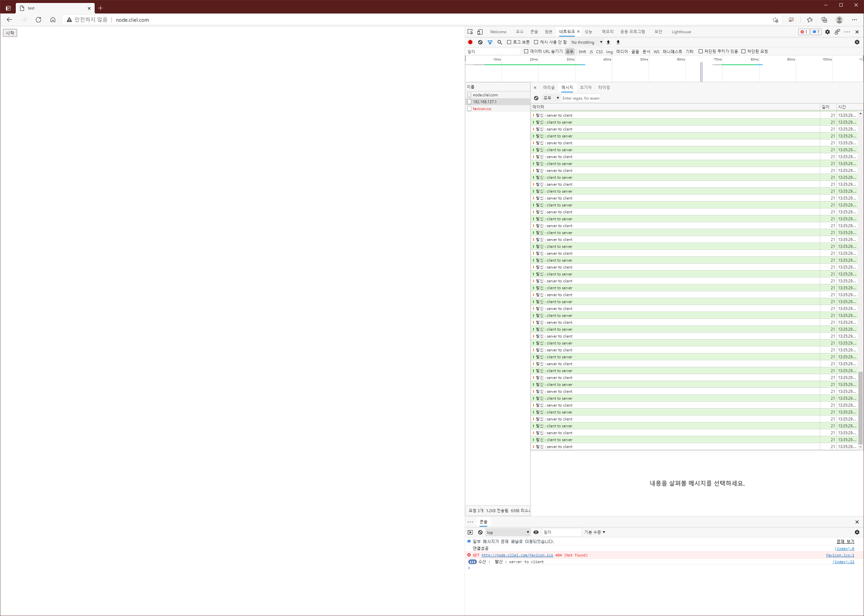This screenshot has width=864, height=616.
Task: Open the console sidebar toggle icon
Action: [470, 532]
